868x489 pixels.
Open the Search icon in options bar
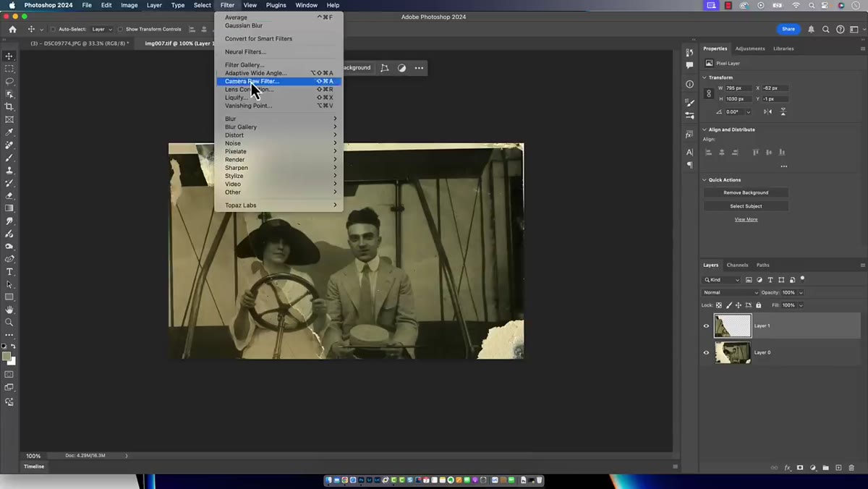pos(826,29)
